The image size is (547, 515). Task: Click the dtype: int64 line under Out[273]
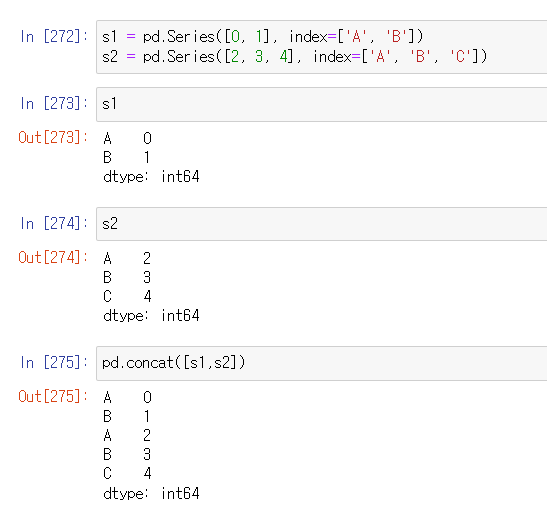point(151,177)
